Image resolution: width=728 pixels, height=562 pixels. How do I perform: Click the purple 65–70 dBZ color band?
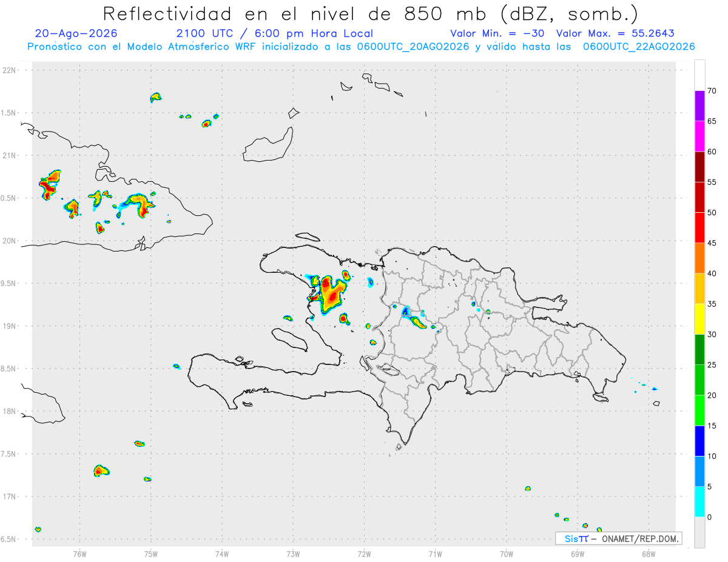point(699,106)
